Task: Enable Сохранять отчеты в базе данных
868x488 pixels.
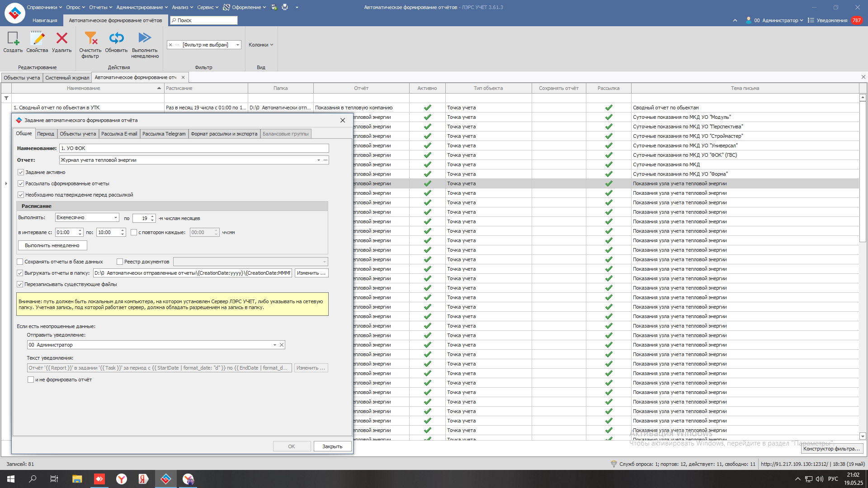Action: [x=20, y=262]
